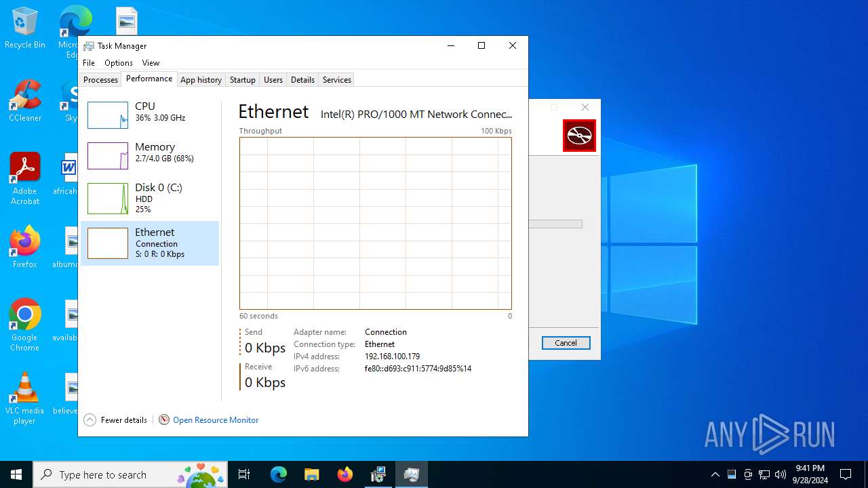
Task: Switch to the Processes tab
Action: pos(100,79)
